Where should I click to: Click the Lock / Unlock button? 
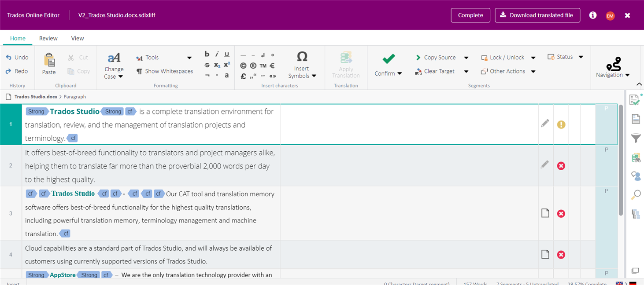coord(503,58)
